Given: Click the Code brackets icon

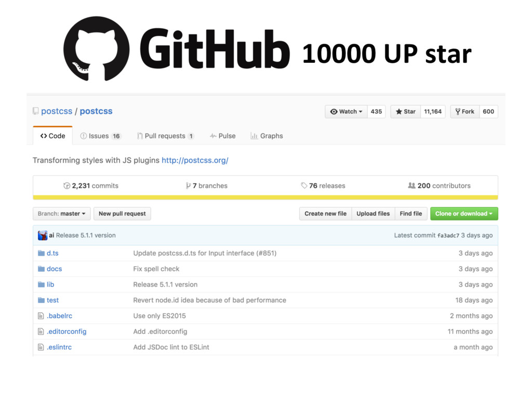Looking at the screenshot, I should [44, 136].
